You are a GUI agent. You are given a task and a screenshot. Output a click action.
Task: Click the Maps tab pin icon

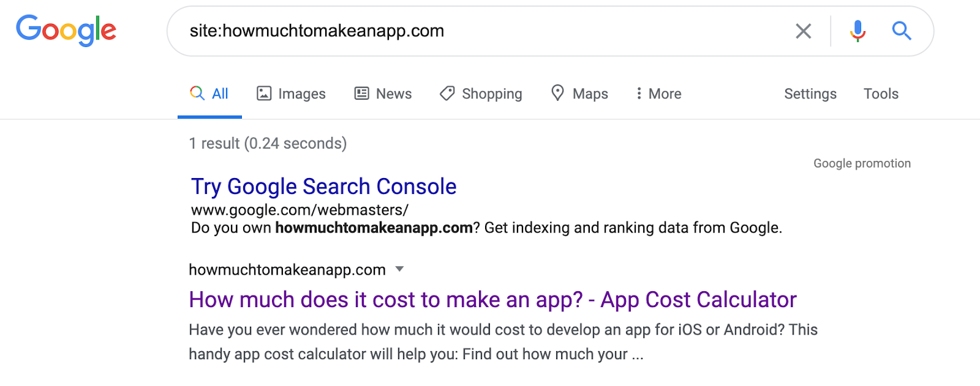(557, 93)
